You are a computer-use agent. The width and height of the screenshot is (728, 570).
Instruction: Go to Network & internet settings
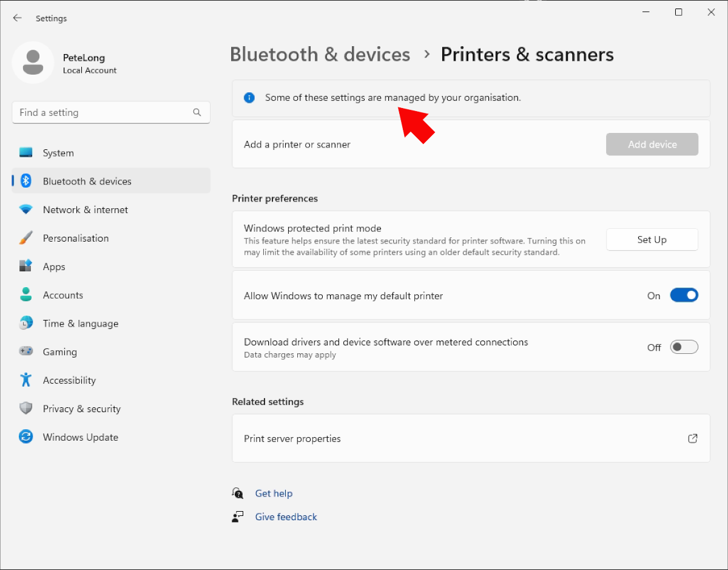111,209
